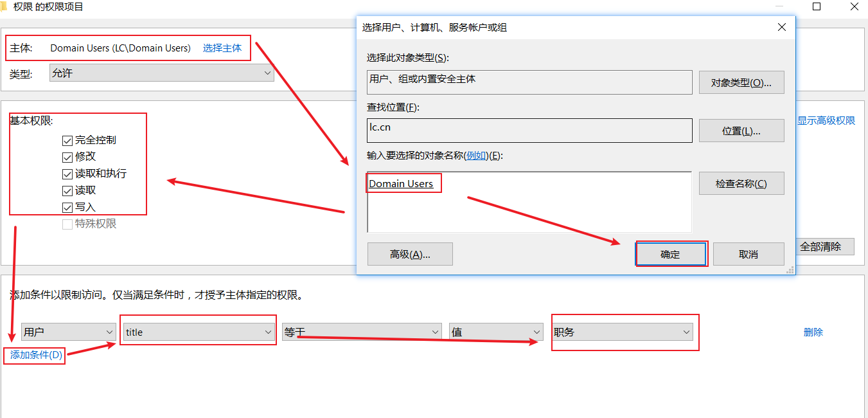Click the 高级 button in dialog
The width and height of the screenshot is (868, 418).
pyautogui.click(x=410, y=254)
